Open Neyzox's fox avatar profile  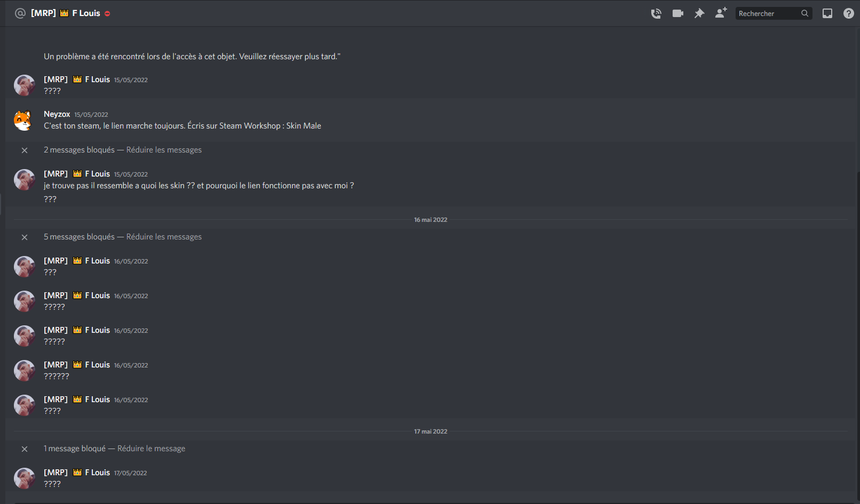[x=23, y=120]
